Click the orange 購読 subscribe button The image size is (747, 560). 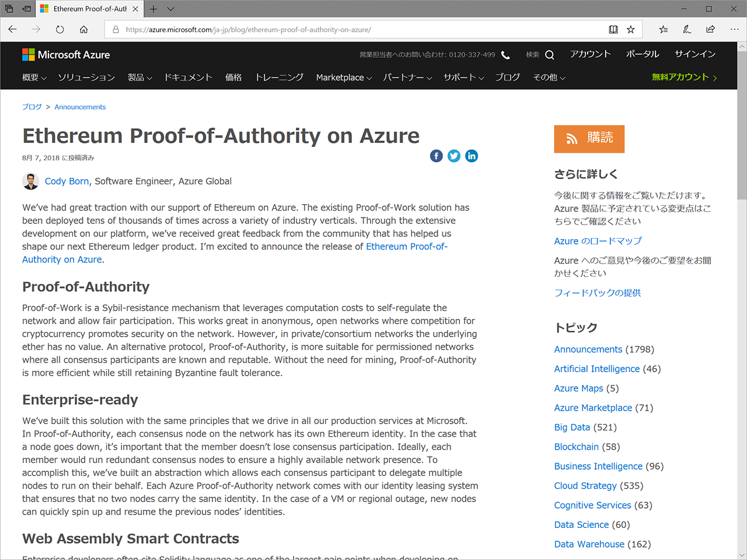pyautogui.click(x=589, y=139)
